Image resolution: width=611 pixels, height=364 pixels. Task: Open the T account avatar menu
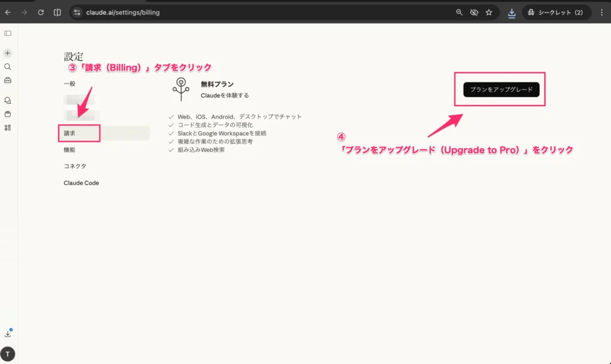click(x=7, y=352)
